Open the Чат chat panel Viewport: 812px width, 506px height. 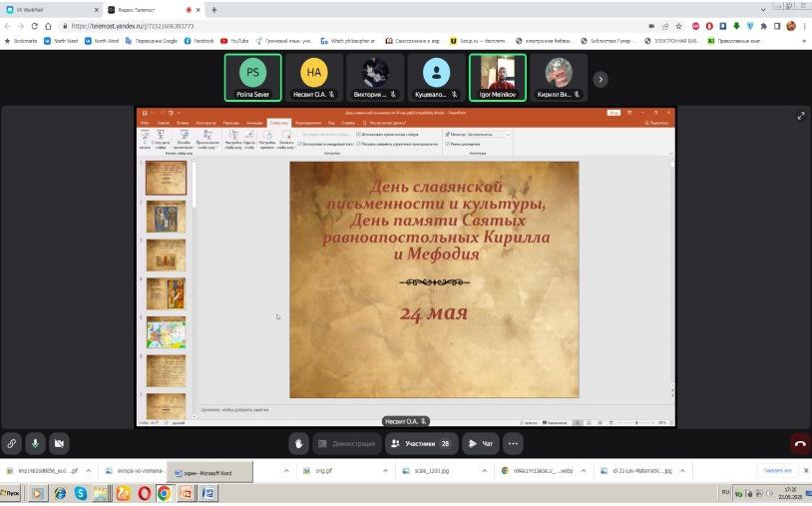480,443
